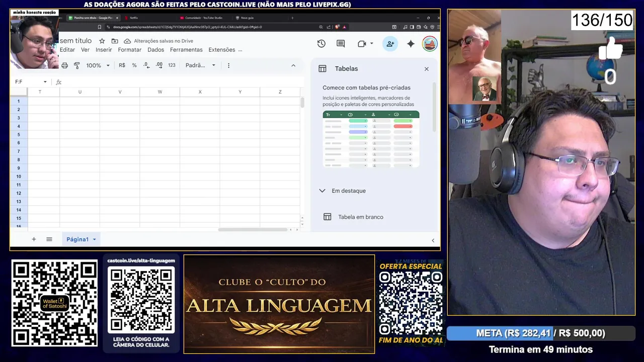Click the video call camera icon
This screenshot has height=362, width=644.
pos(362,44)
